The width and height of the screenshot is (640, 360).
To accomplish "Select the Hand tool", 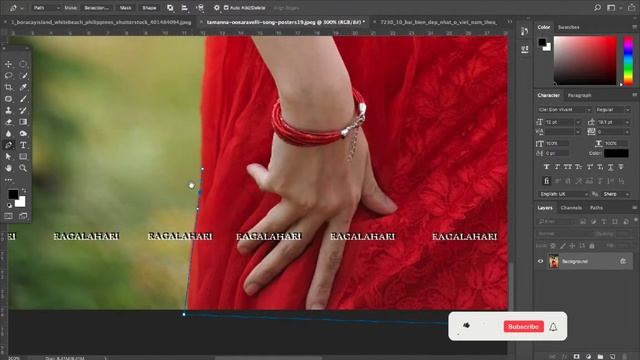I will click(8, 168).
